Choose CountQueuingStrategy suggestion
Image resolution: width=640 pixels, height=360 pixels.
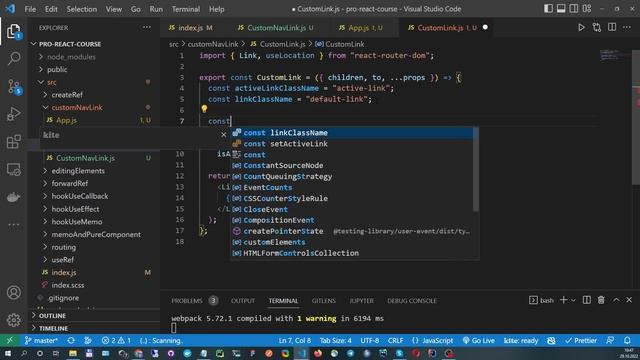[x=352, y=176]
